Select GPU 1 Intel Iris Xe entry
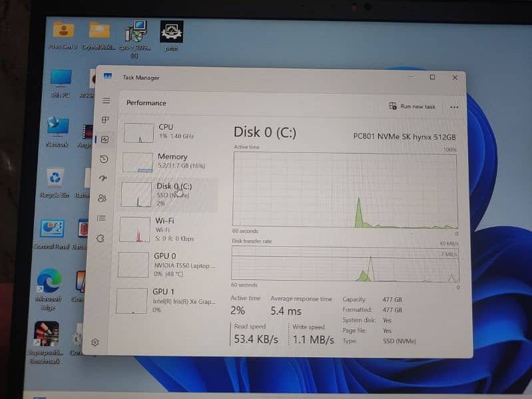The image size is (532, 399). coord(165,301)
